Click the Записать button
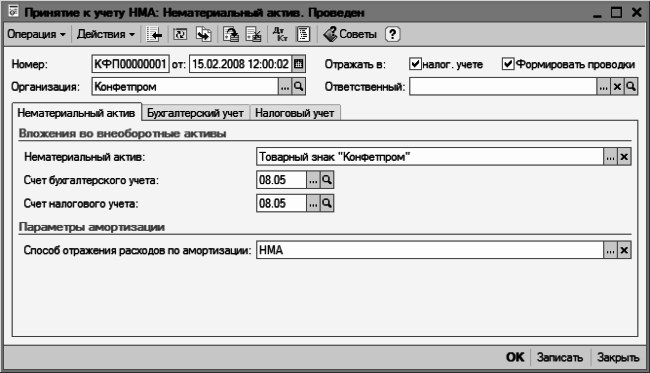 [560, 357]
